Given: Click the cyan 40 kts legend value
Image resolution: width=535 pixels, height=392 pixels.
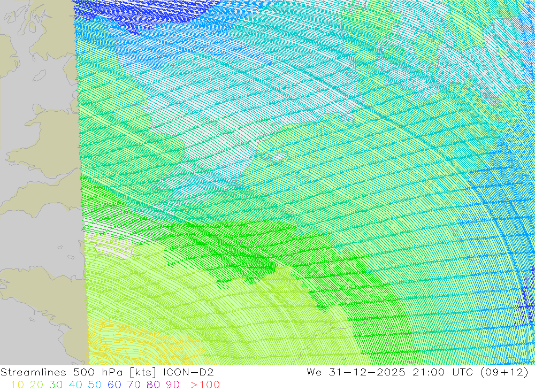Looking at the screenshot, I should click(x=75, y=385).
